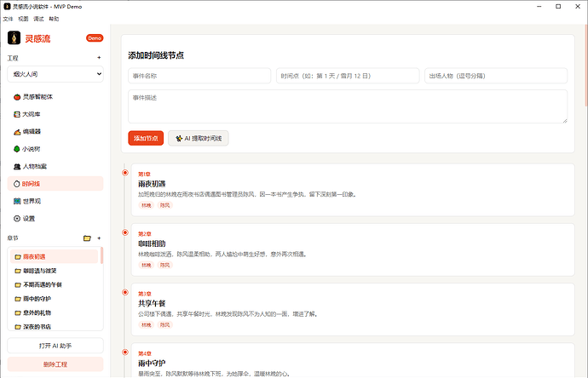The image size is (588, 378).
Task: Open the 调试 menu
Action: coord(38,19)
